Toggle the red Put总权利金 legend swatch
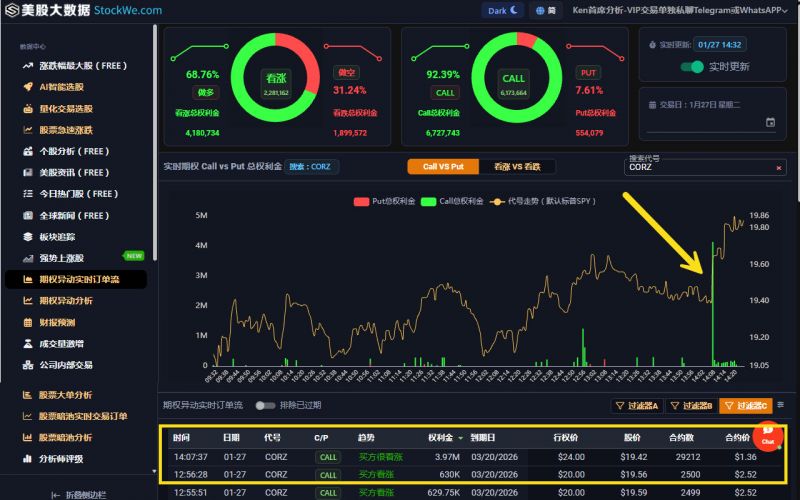This screenshot has height=500, width=800. pyautogui.click(x=362, y=201)
